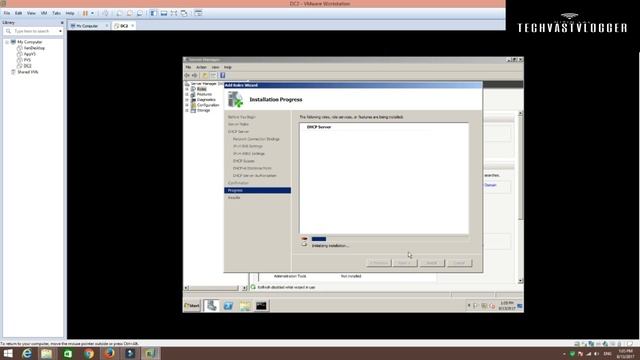Open the VMware File menu

(7, 13)
